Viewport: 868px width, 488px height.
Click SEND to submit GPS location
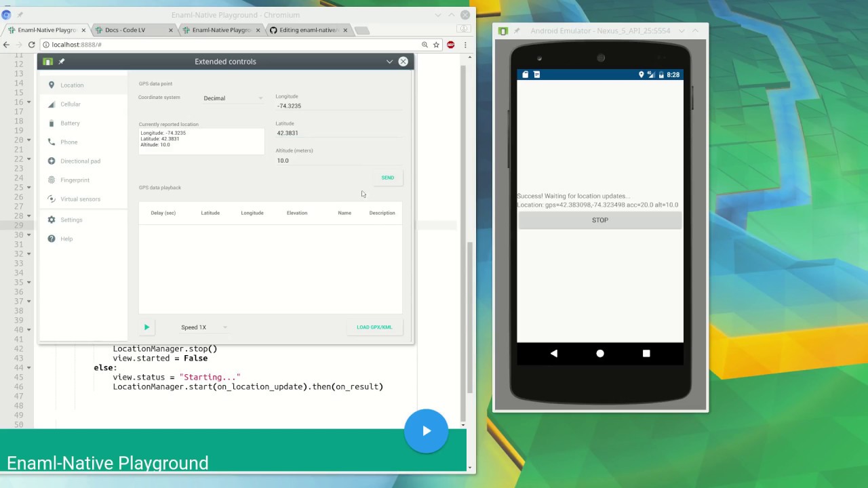click(x=387, y=178)
